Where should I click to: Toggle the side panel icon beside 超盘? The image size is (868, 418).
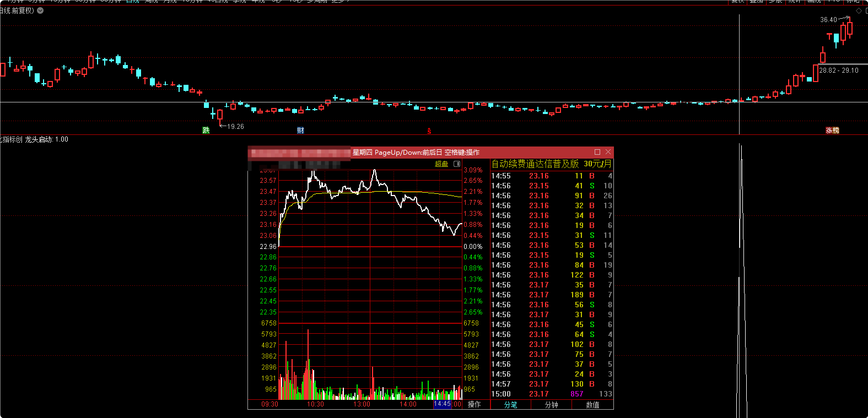[x=457, y=164]
